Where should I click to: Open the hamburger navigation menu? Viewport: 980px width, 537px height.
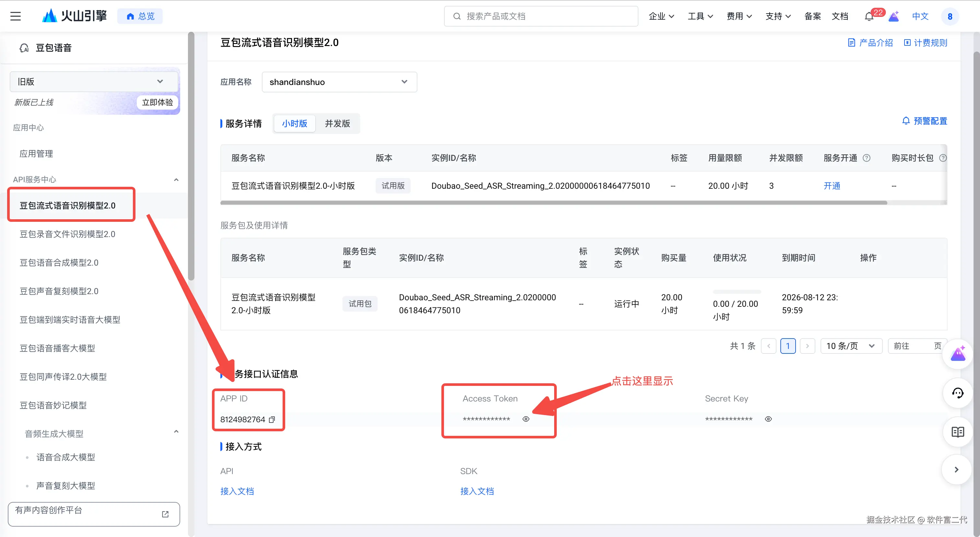tap(16, 16)
